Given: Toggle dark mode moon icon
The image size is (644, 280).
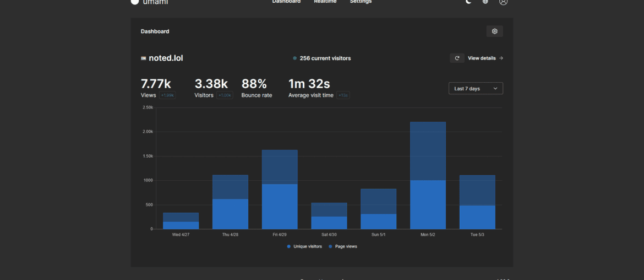Looking at the screenshot, I should pyautogui.click(x=468, y=2).
